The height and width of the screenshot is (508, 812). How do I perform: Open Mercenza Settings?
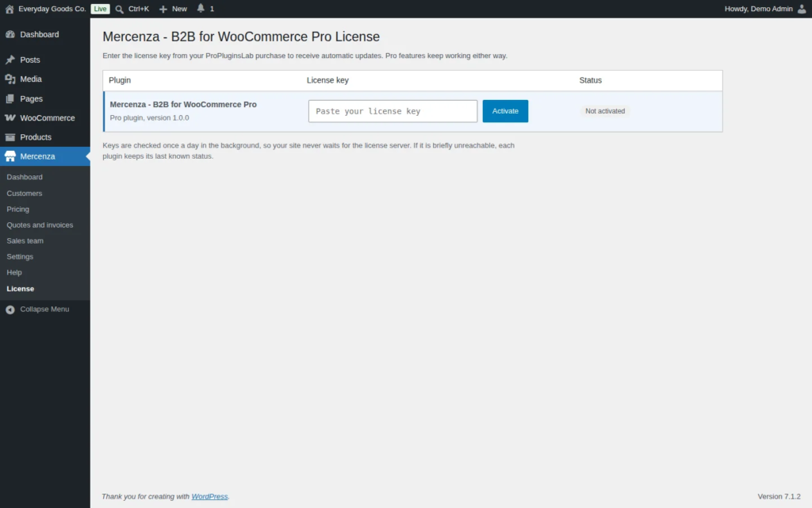[x=20, y=256]
